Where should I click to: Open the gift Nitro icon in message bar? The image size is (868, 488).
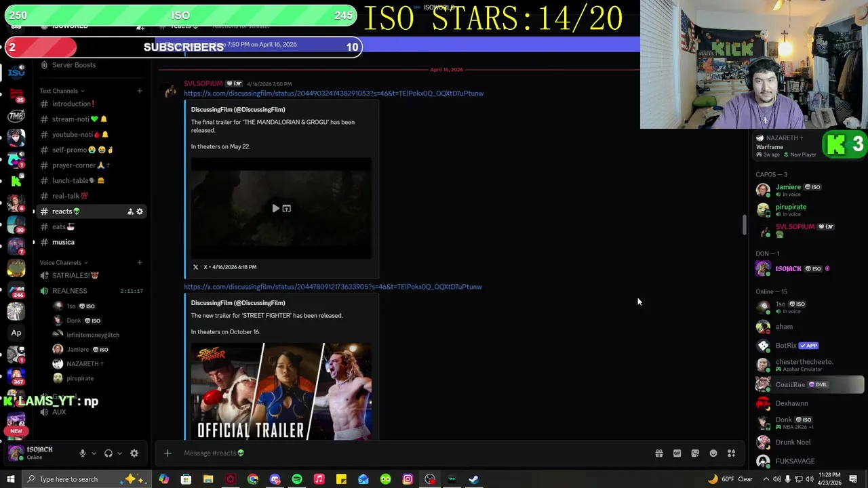click(658, 453)
